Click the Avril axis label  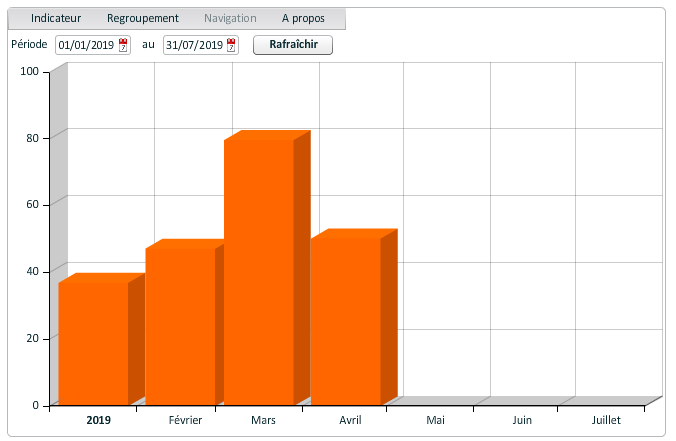coord(350,420)
